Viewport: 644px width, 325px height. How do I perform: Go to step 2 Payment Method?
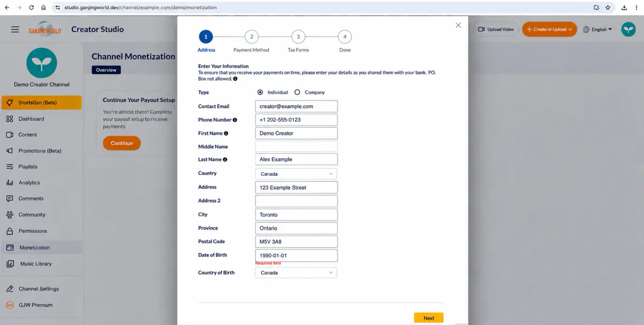[251, 37]
